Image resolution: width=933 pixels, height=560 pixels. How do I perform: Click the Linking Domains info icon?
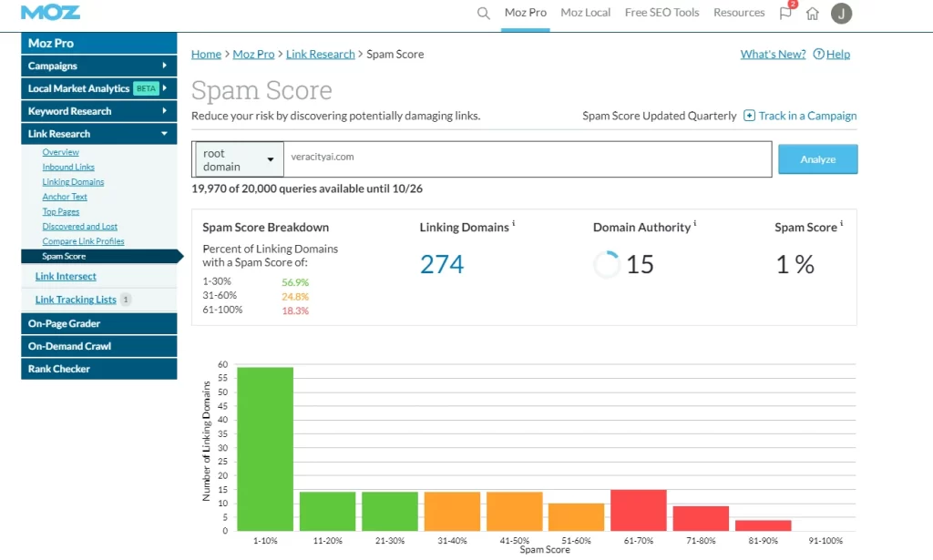tap(514, 223)
